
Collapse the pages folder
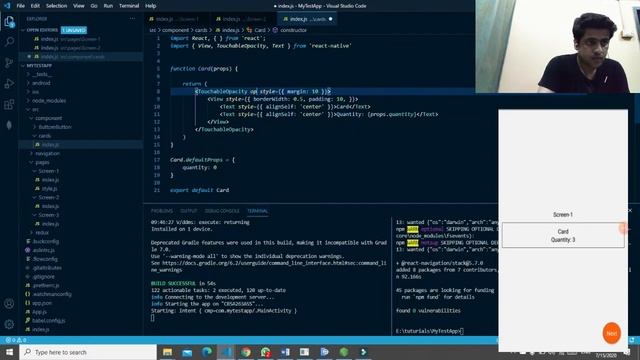pos(42,162)
